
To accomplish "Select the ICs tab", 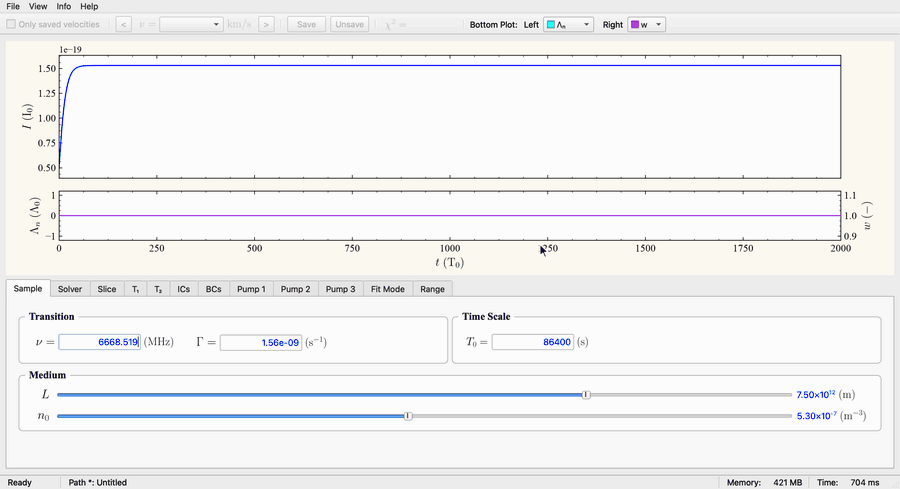I will 184,289.
